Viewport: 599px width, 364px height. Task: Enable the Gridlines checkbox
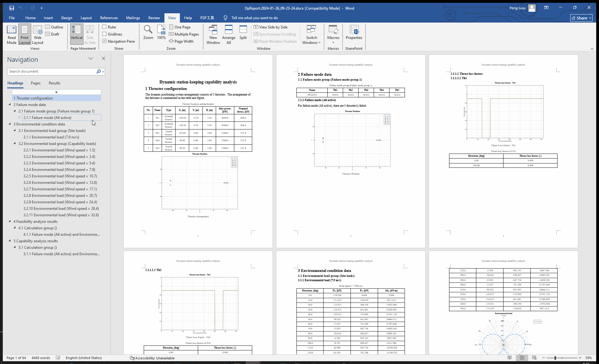pos(104,34)
